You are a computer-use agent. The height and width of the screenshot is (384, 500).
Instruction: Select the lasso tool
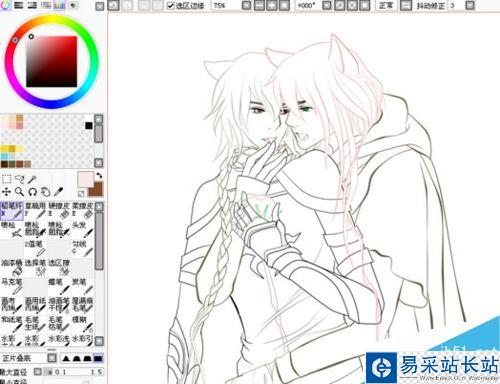pyautogui.click(x=20, y=179)
